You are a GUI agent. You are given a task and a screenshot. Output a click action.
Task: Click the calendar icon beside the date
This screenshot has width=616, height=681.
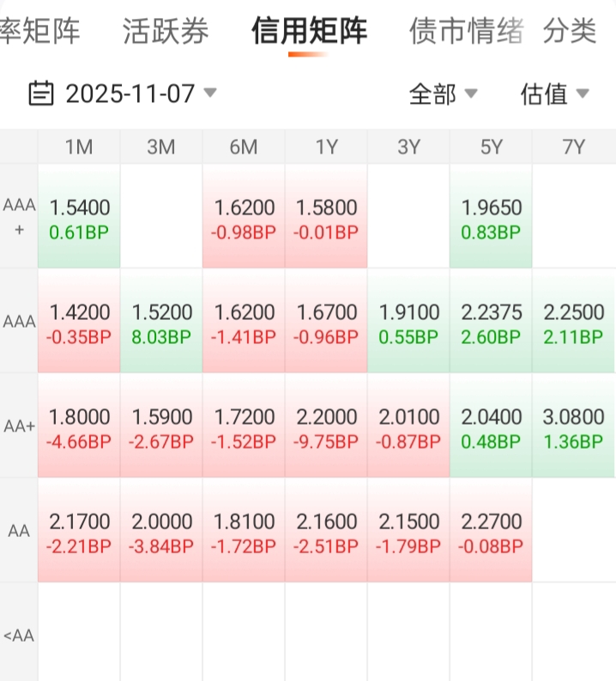point(40,93)
